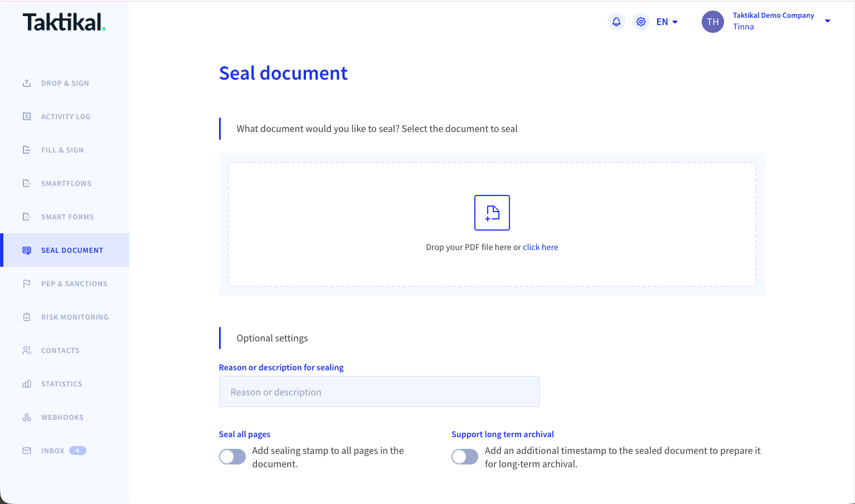Click the Inbox envelope icon
Screen dimensions: 855x504
point(27,451)
